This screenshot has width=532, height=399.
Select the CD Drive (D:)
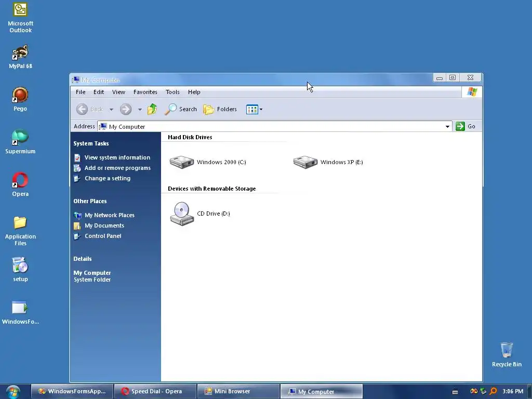(x=200, y=214)
